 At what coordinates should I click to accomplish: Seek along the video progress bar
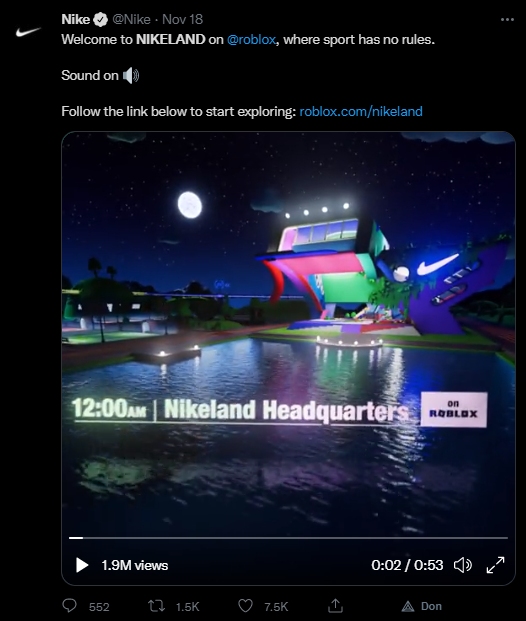click(x=288, y=538)
